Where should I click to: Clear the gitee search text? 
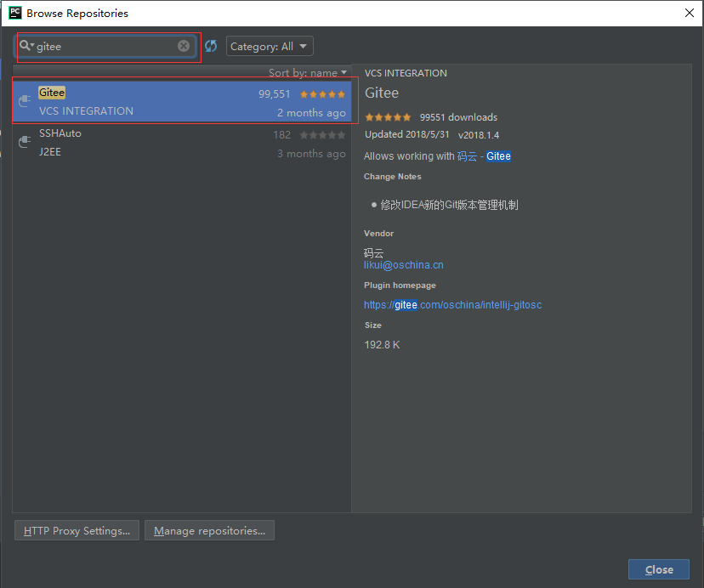tap(183, 46)
